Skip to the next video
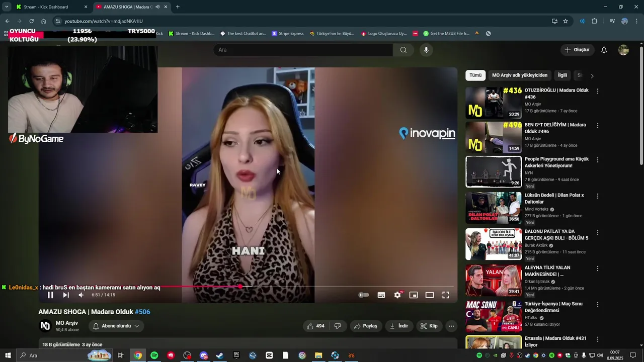The image size is (644, 362). point(66,295)
